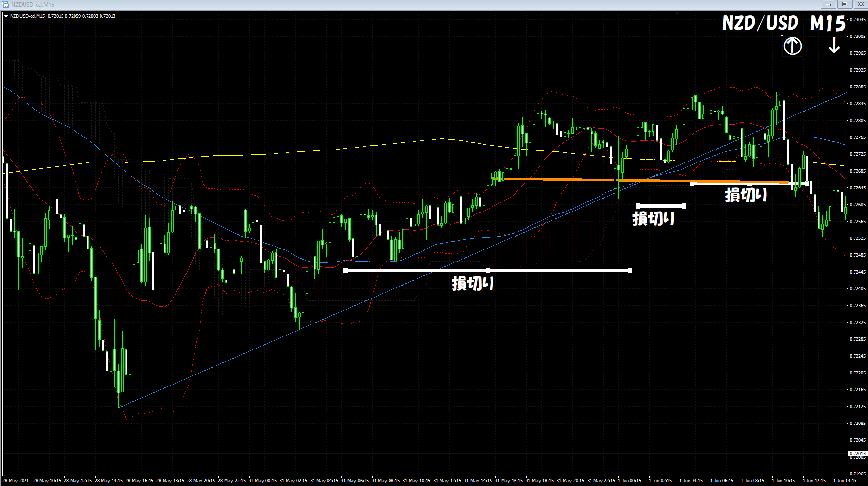Click the NZD/USD M15 heading text
Viewport: 868px width, 486px height.
(784, 23)
